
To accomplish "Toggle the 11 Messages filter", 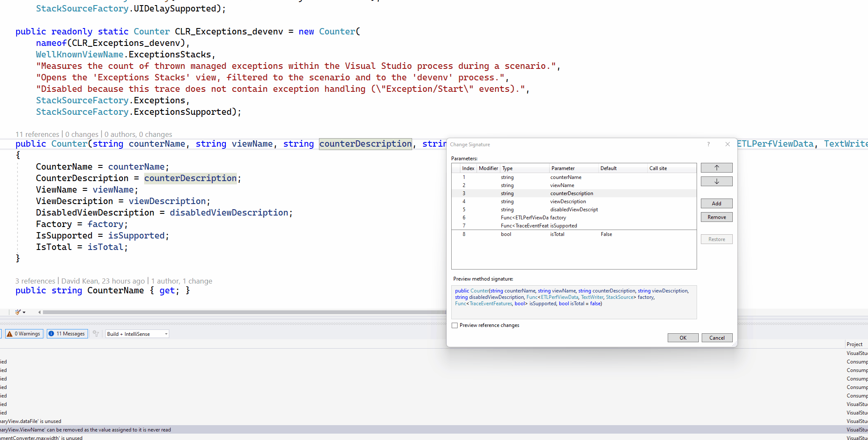I will 67,334.
